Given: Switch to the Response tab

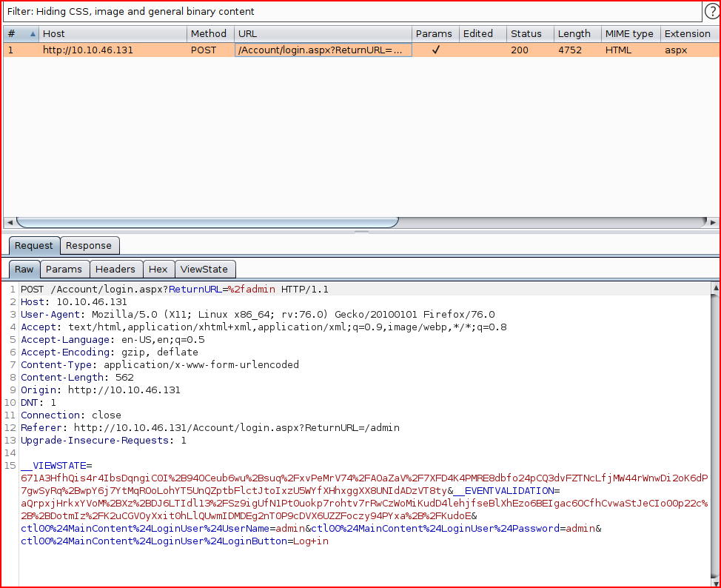Looking at the screenshot, I should tap(89, 246).
